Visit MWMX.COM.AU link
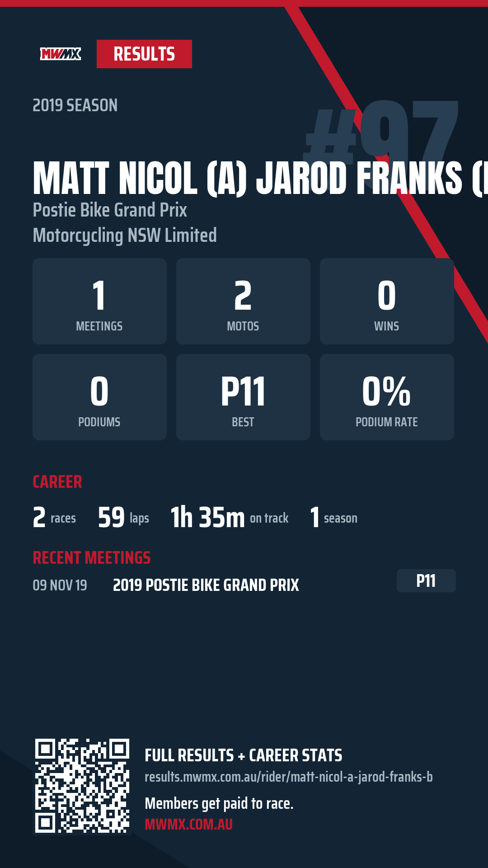 pyautogui.click(x=188, y=825)
